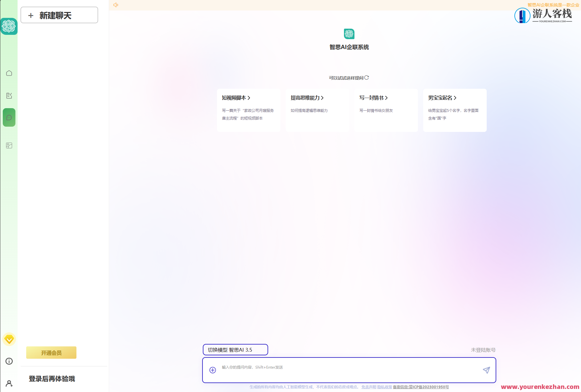The width and height of the screenshot is (581, 392).
Task: Open the image generation icon in the sidebar
Action: point(9,145)
